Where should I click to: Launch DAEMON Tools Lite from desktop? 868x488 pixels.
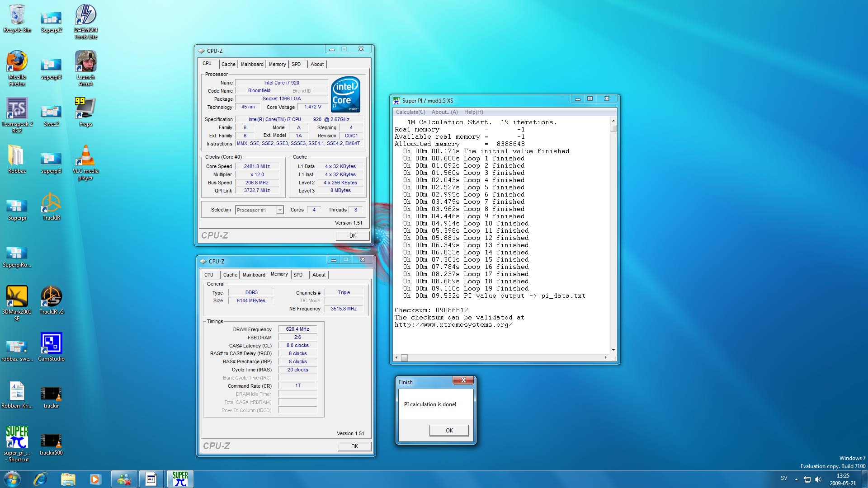click(85, 21)
